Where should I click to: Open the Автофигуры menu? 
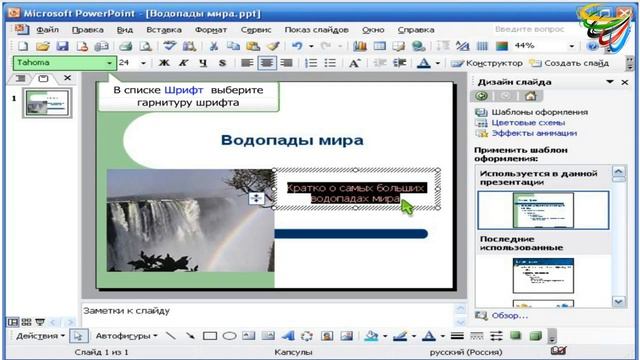[127, 336]
